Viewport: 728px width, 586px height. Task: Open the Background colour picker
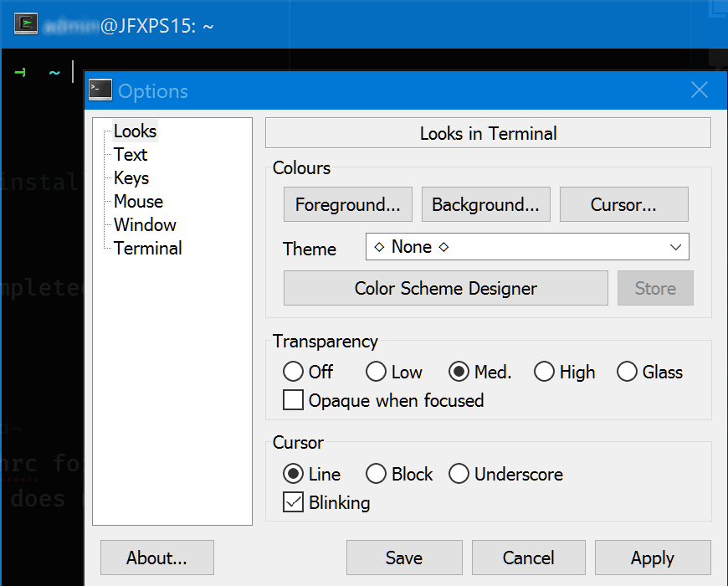[485, 204]
